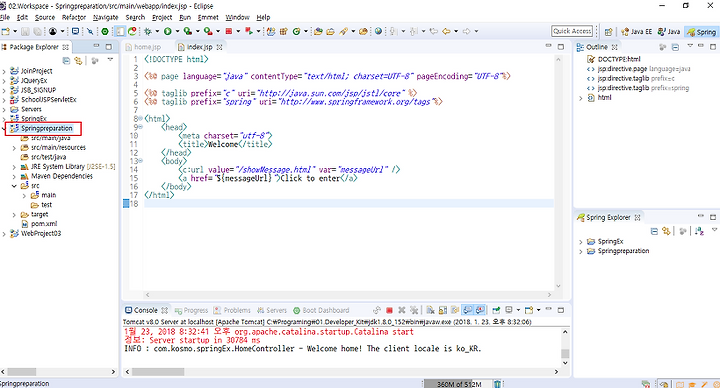Image resolution: width=720 pixels, height=388 pixels.
Task: Click the Skip All Breakpoints icon
Action: point(90,31)
